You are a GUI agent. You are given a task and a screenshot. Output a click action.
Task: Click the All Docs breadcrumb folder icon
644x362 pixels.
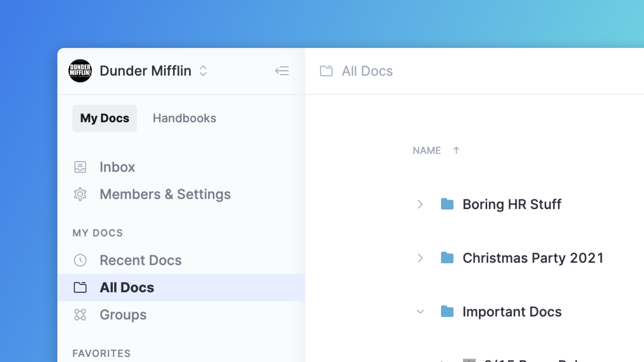click(x=326, y=71)
